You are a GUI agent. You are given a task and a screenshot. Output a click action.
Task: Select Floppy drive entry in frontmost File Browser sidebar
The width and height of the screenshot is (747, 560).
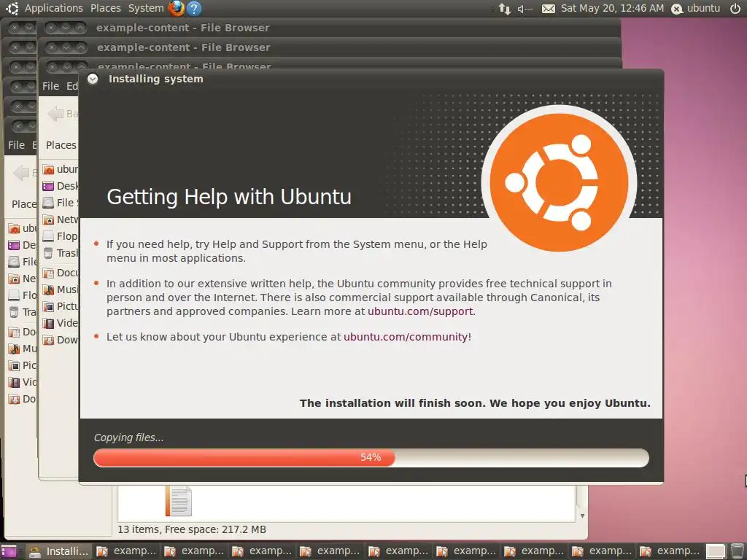point(60,236)
